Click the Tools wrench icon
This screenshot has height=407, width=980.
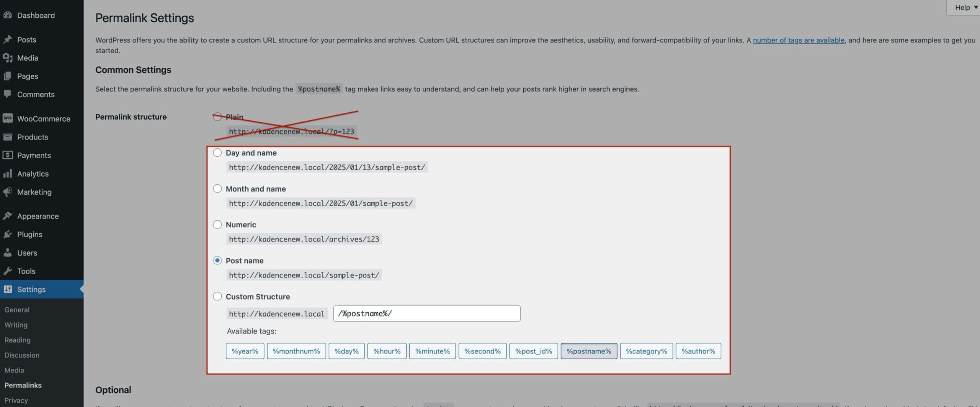[x=8, y=271]
